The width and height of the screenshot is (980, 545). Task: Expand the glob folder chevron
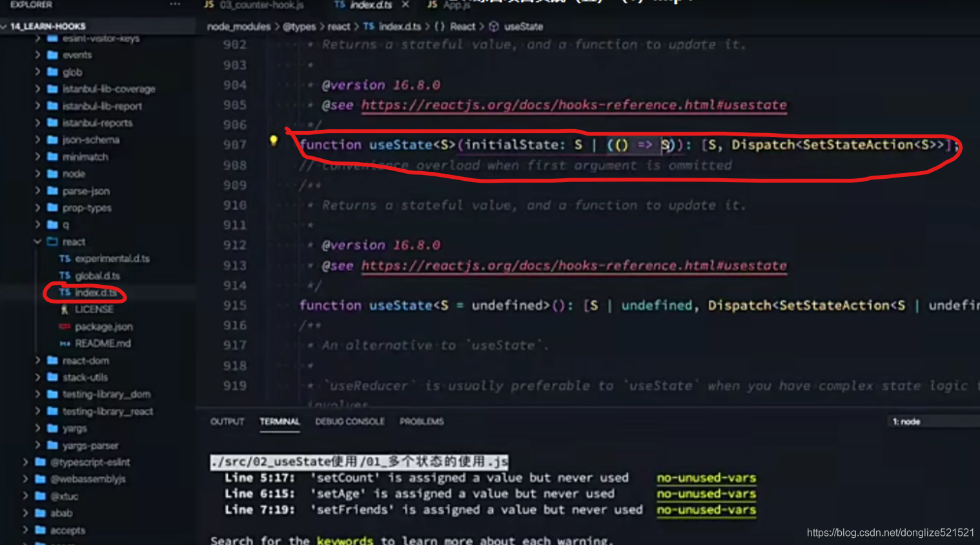click(37, 72)
